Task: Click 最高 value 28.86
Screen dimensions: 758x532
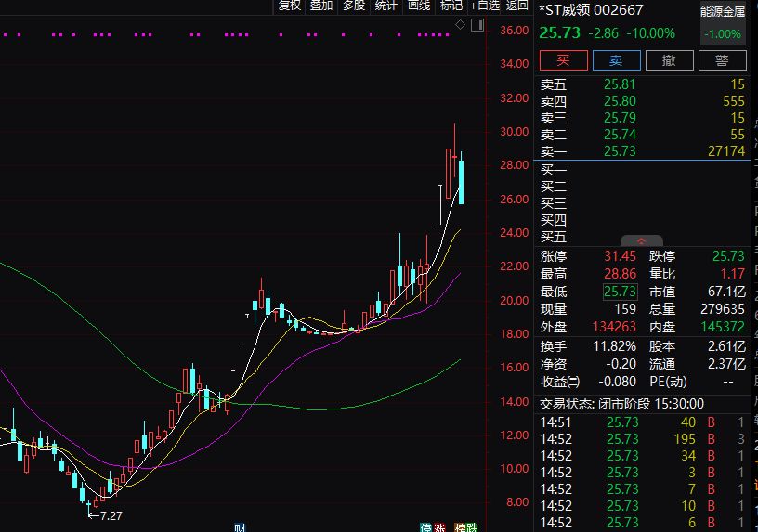Action: 620,274
